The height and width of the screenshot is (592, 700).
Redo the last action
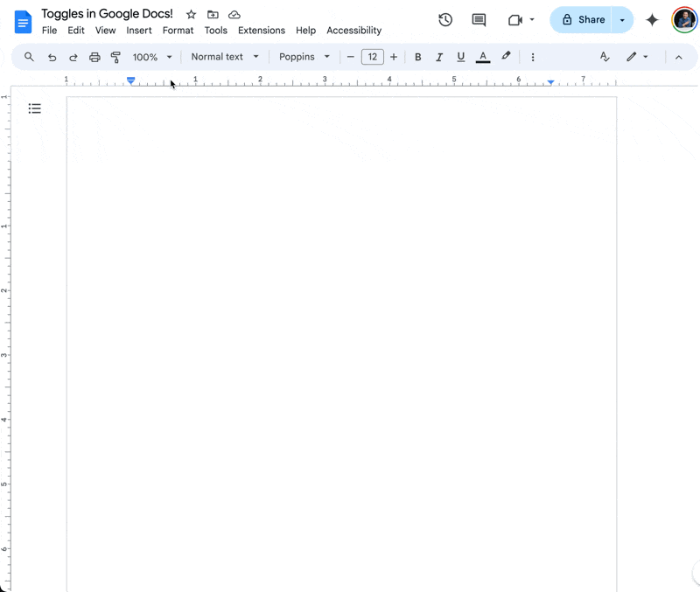coord(73,57)
